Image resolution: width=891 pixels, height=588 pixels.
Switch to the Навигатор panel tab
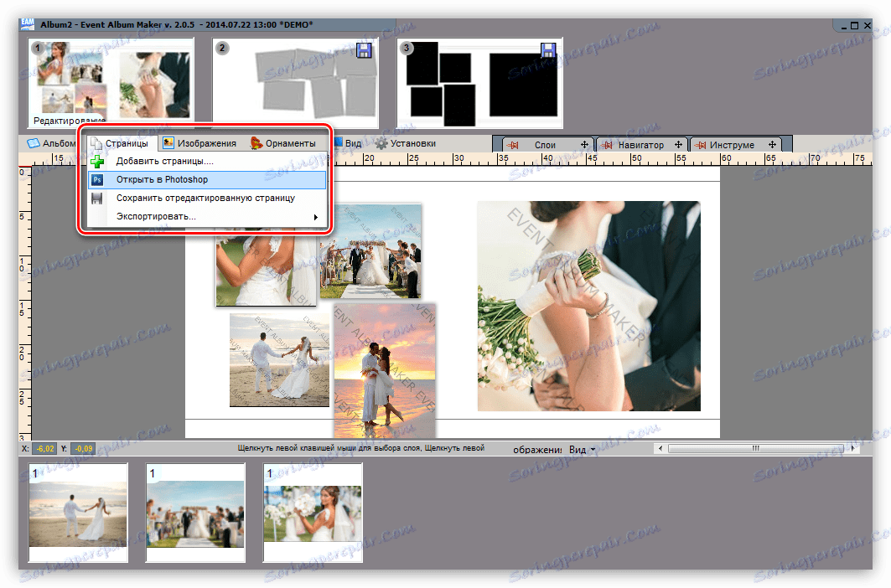[x=641, y=146]
